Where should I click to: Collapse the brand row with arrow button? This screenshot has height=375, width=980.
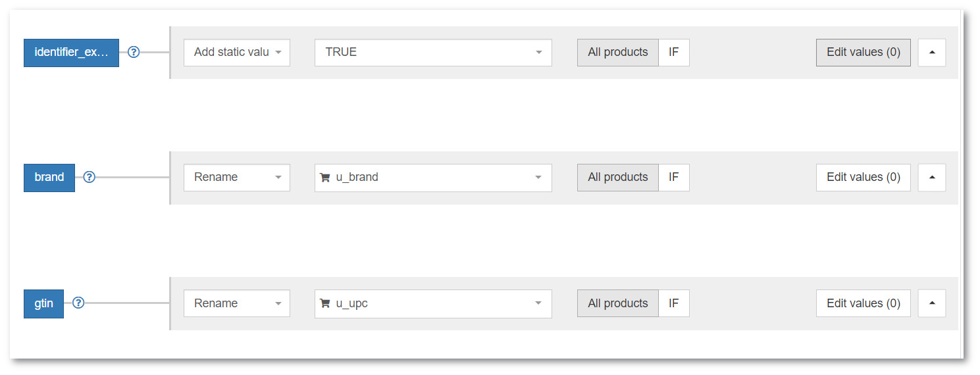[x=931, y=178]
